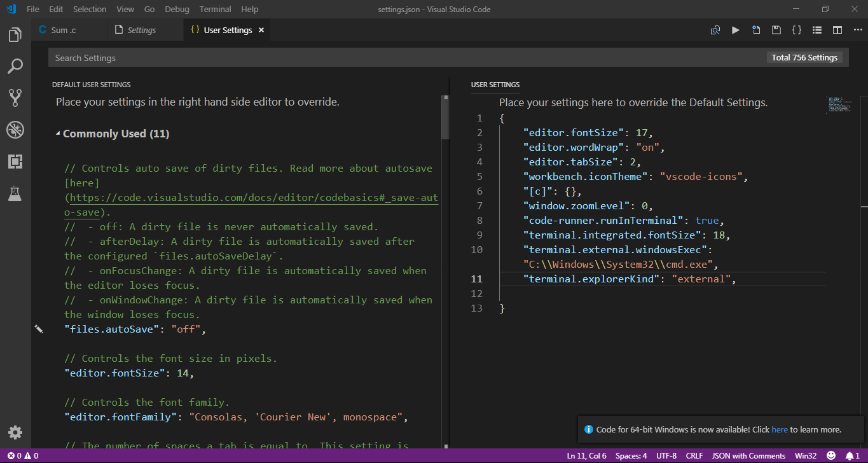Click the split editor icon

tap(837, 30)
